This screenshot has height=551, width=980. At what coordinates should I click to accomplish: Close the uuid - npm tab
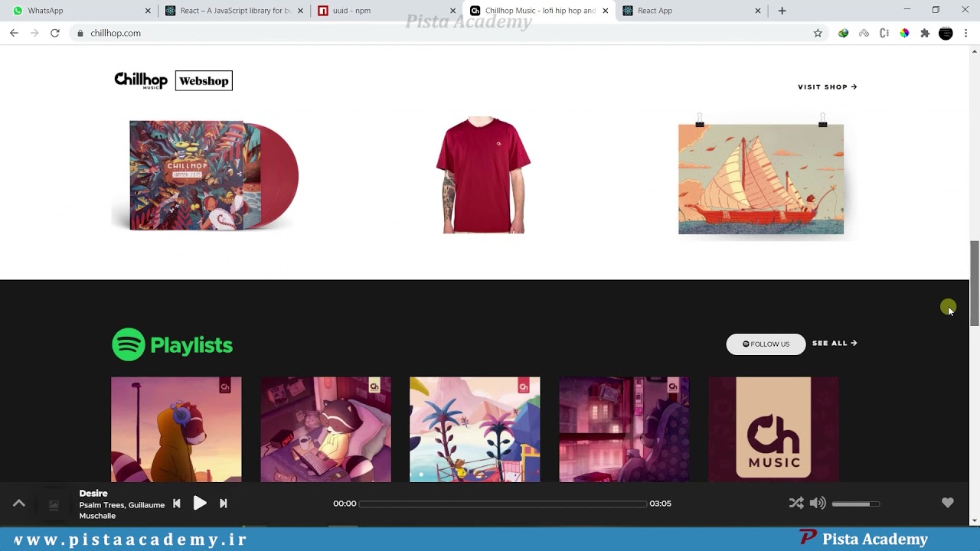pyautogui.click(x=453, y=11)
